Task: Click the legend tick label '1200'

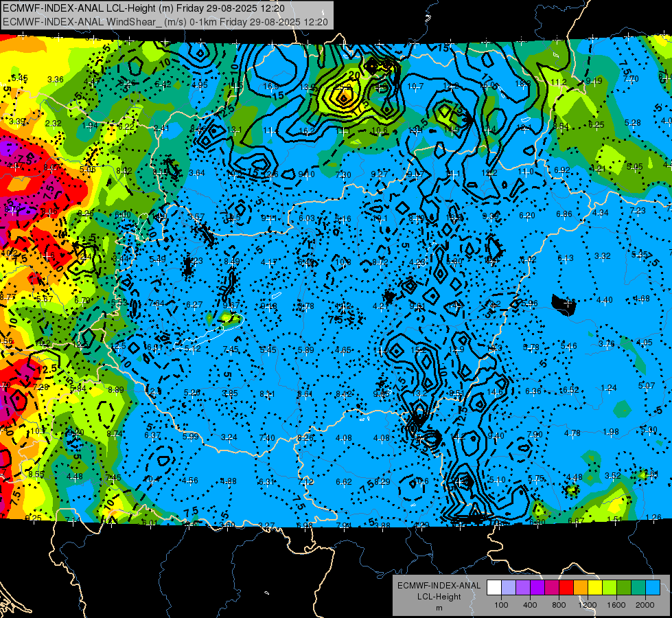Action: [587, 605]
